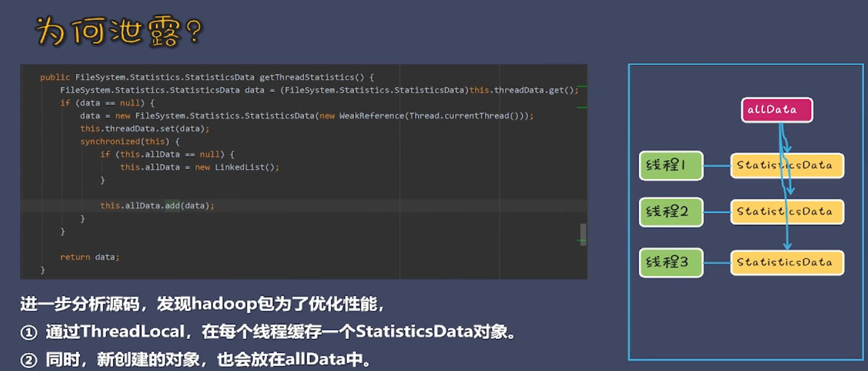Viewport: 868px width, 371px height.
Task: Select the green 线程2 box
Action: tap(670, 212)
